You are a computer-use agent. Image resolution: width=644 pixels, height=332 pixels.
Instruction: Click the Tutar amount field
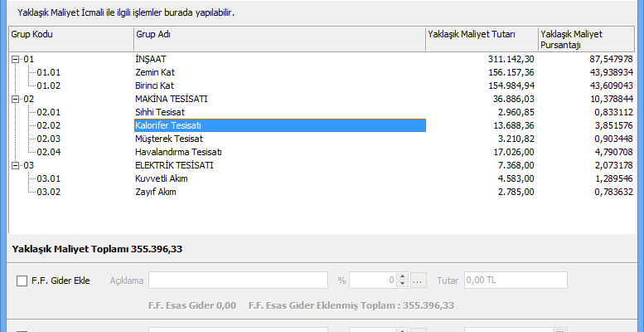(516, 281)
